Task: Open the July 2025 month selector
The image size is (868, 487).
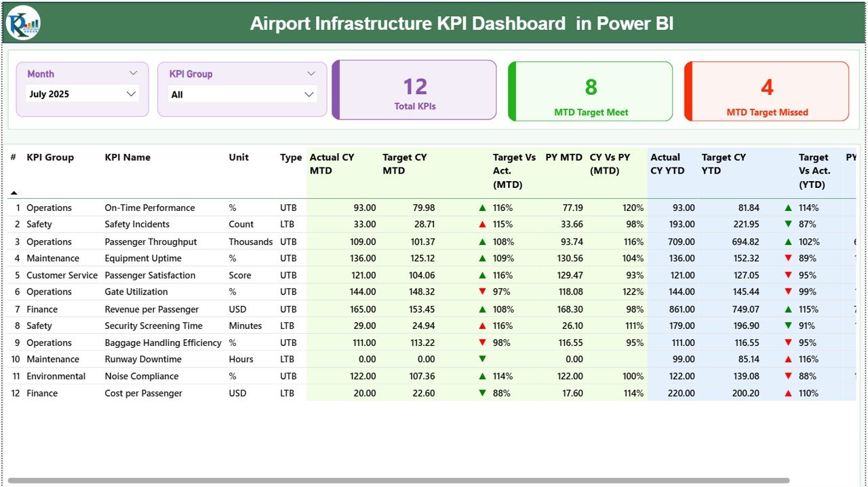Action: click(x=81, y=94)
